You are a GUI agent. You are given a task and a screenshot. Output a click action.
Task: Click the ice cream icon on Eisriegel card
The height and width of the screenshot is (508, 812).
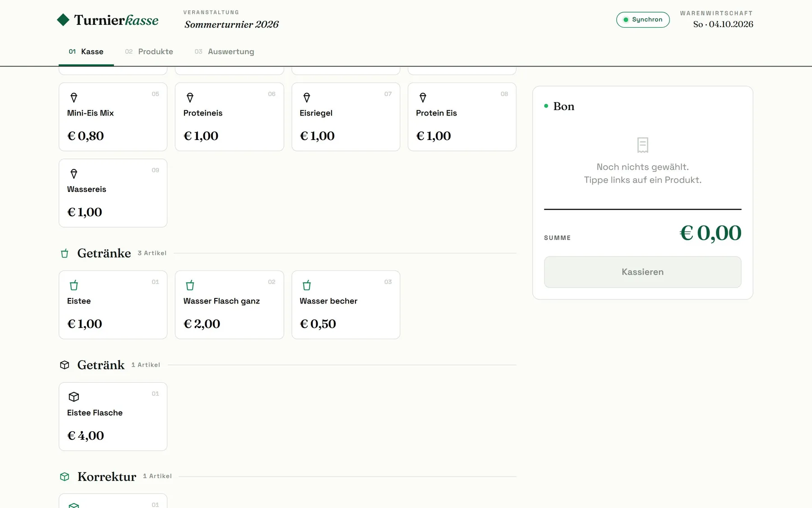[x=307, y=98]
